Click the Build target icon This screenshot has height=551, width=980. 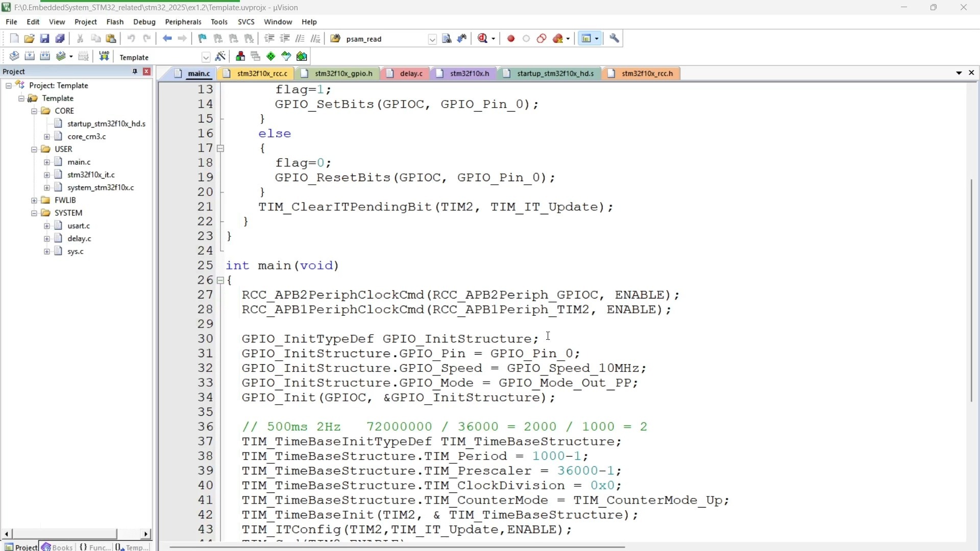coord(30,57)
